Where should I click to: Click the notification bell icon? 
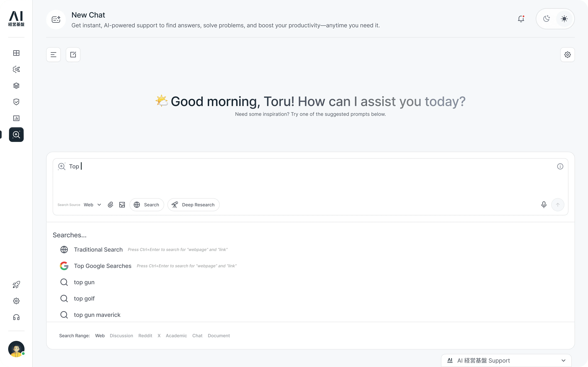click(x=521, y=19)
